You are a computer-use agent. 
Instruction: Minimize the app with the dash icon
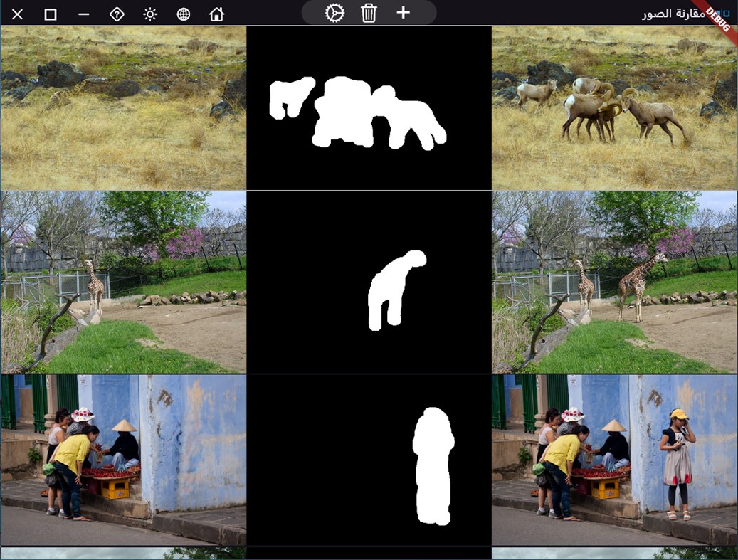click(x=83, y=14)
